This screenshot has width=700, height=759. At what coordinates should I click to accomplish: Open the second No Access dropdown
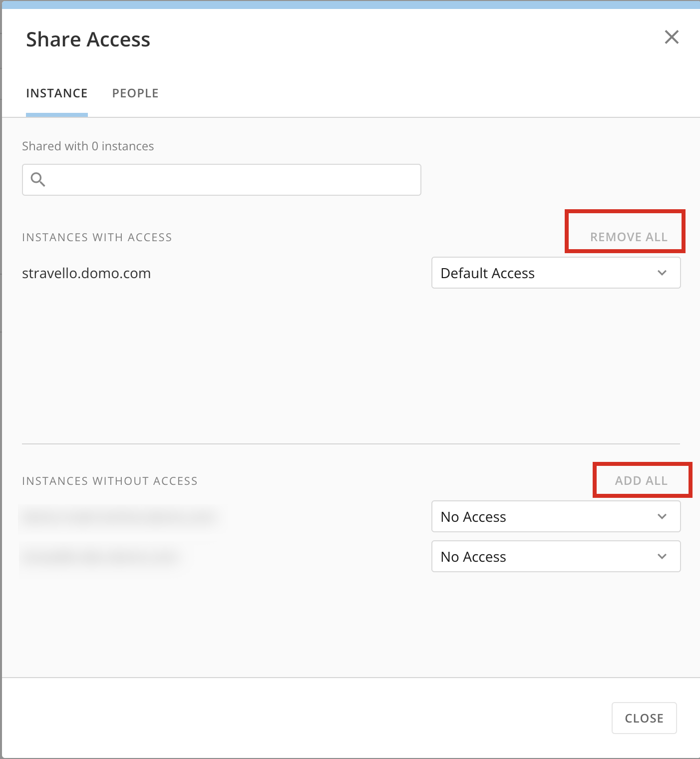coord(556,556)
